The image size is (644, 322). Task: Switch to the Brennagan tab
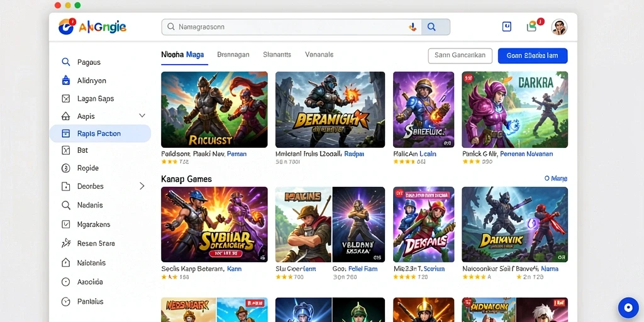point(233,55)
